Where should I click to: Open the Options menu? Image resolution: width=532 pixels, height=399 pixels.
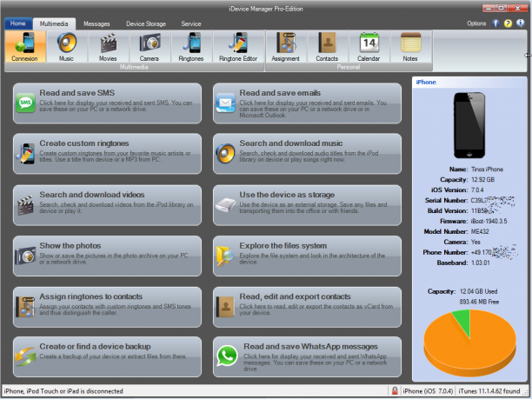[x=476, y=23]
